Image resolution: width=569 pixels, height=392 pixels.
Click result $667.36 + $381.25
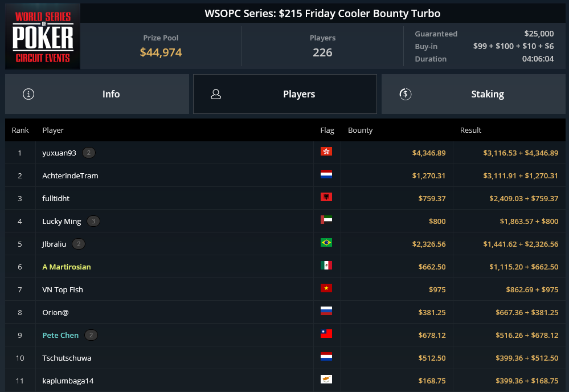click(527, 312)
